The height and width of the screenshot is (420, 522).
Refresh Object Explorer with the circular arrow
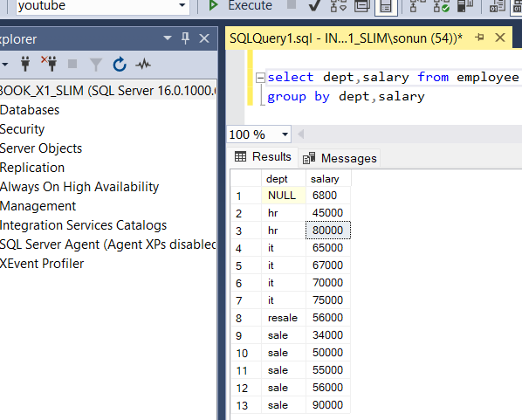tap(120, 65)
